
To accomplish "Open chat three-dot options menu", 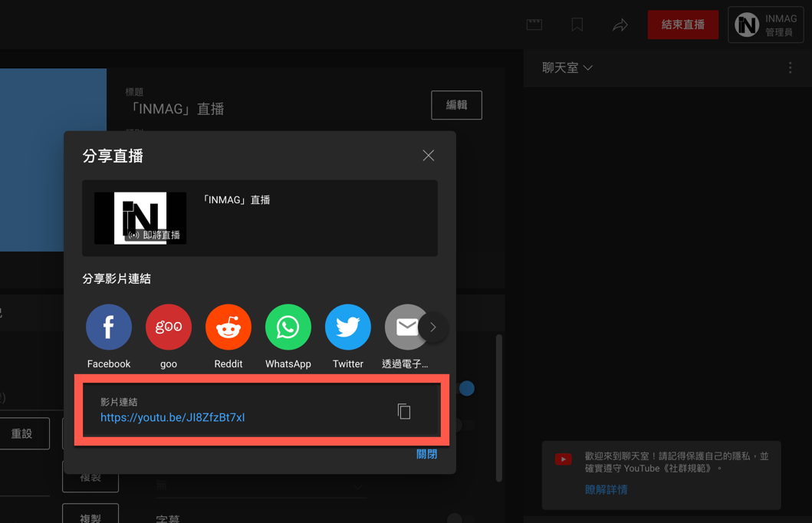I will [x=791, y=67].
